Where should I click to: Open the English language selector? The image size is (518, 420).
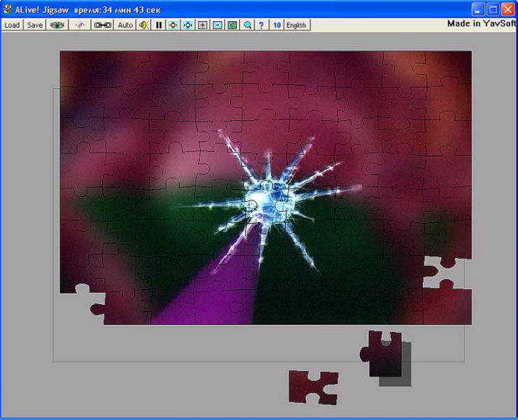[297, 25]
